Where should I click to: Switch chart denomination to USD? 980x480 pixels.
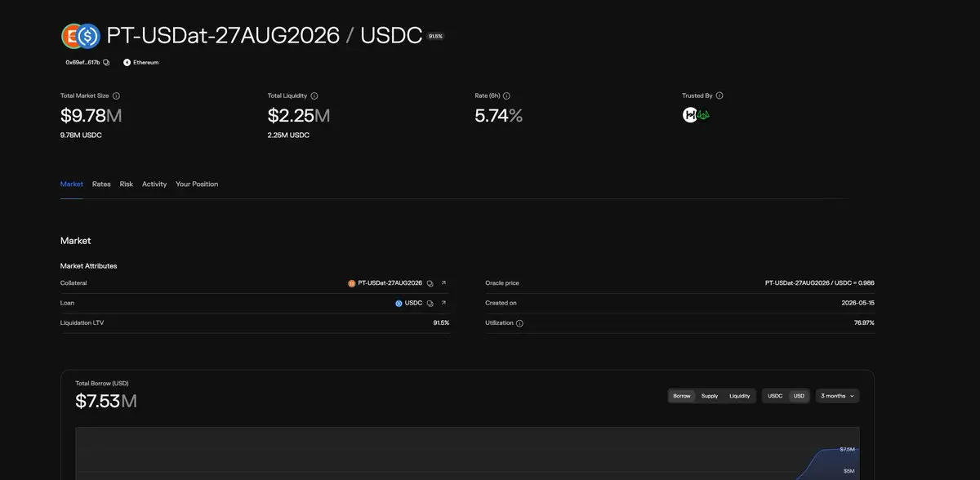[799, 396]
